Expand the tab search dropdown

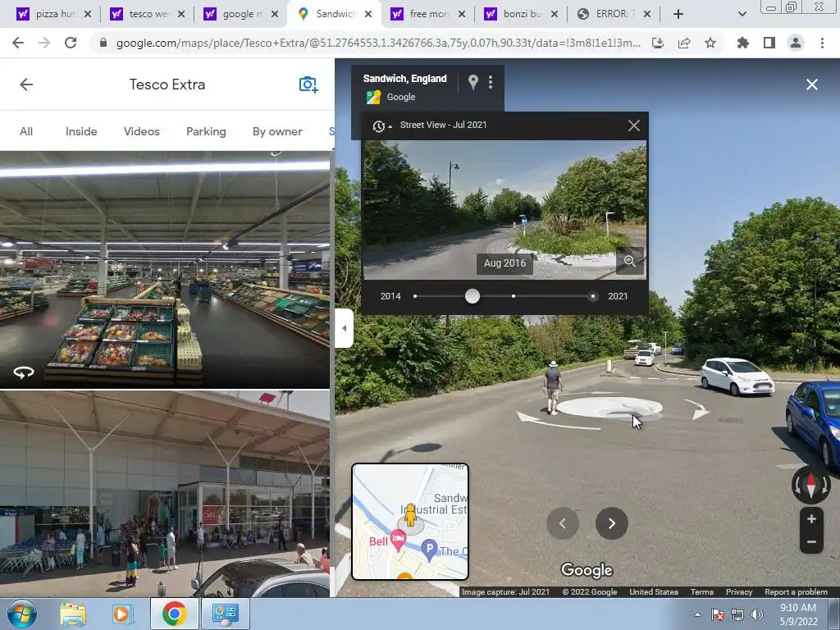coord(742,14)
